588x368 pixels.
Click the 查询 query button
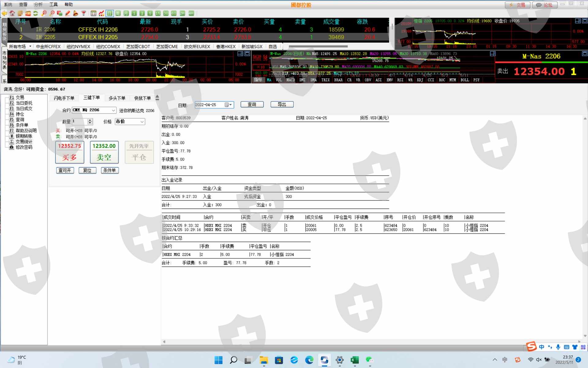[252, 105]
